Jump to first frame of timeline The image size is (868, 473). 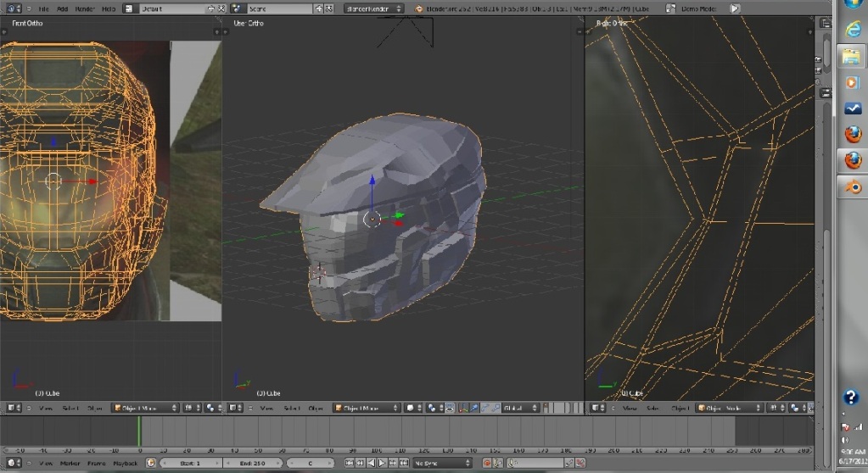[x=349, y=463]
